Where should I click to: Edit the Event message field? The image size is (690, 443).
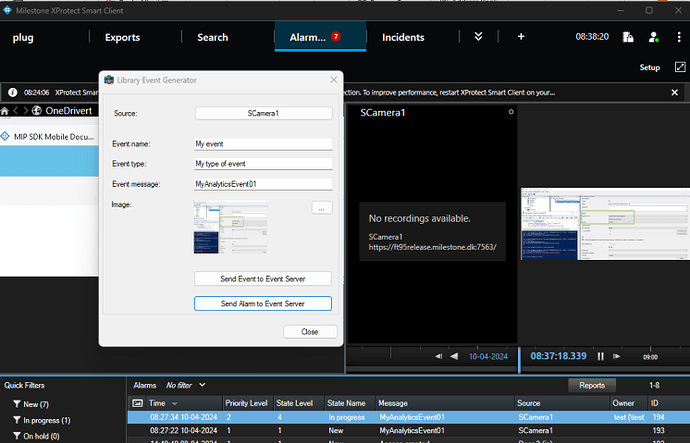coord(263,184)
